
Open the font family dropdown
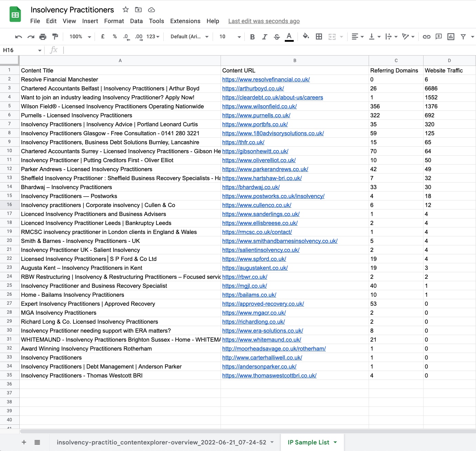point(188,37)
